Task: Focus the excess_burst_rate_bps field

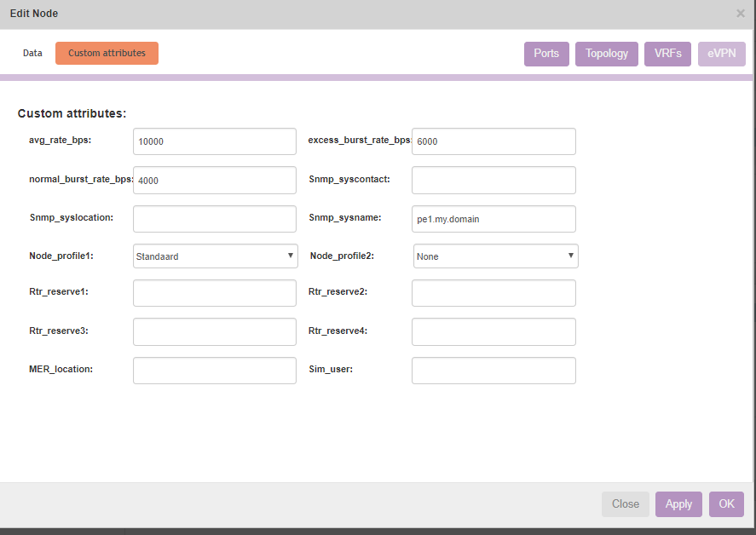Action: [493, 141]
